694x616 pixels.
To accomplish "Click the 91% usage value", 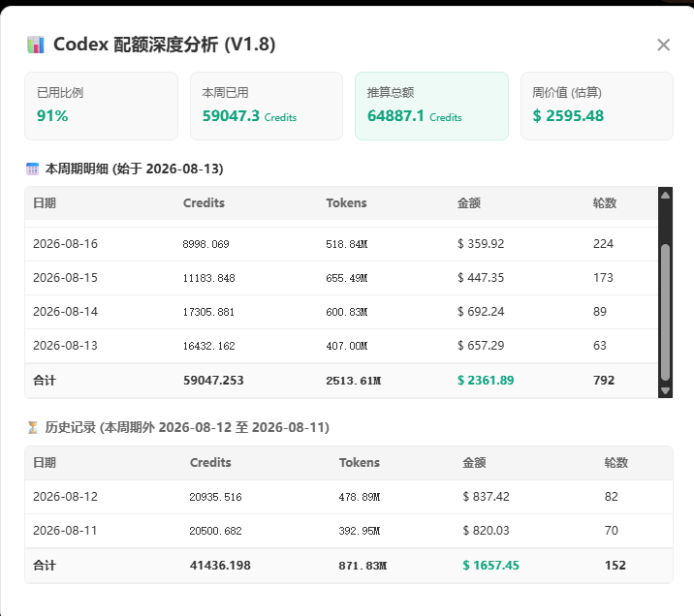I will [52, 116].
